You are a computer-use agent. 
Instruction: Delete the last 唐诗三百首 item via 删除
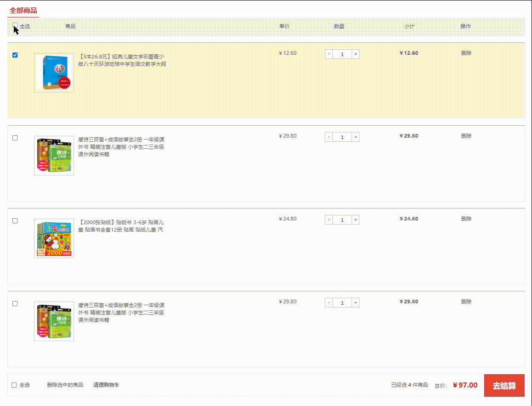click(466, 302)
